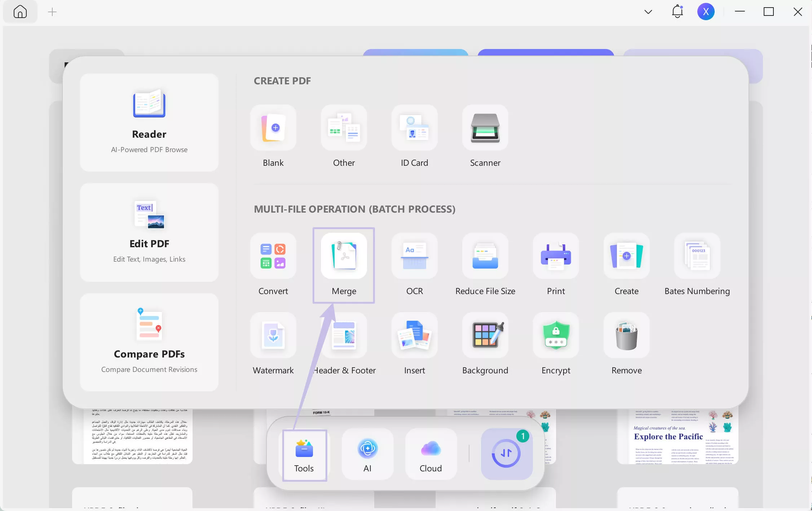Select Reduce File Size tool

point(485,256)
